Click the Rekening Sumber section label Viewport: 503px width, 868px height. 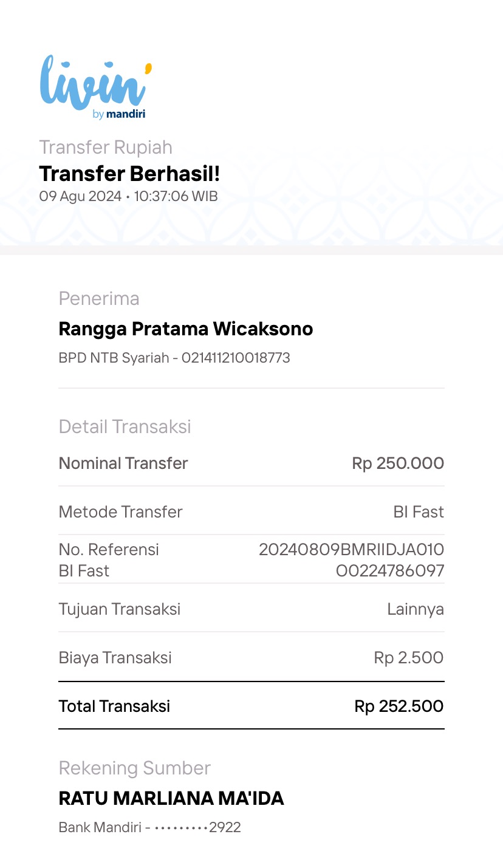point(134,768)
